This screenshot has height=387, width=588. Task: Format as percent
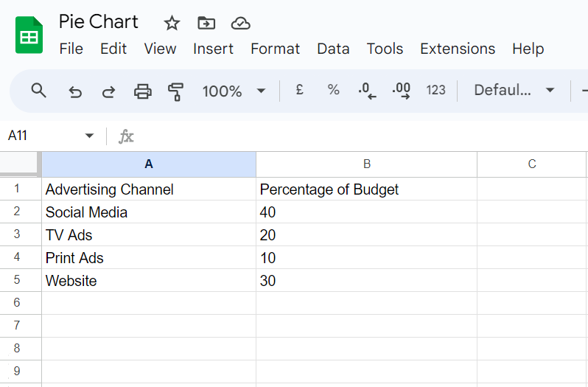coord(333,90)
